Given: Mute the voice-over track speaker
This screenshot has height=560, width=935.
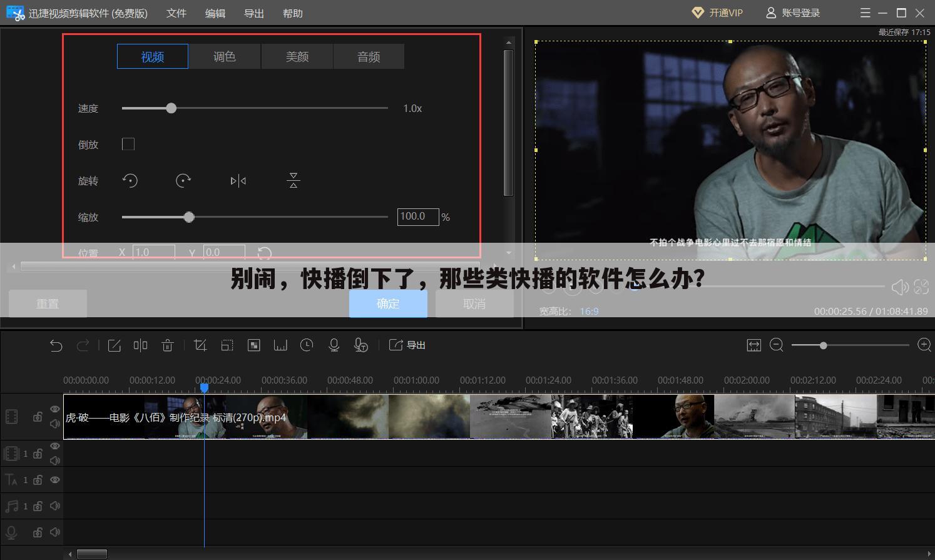Looking at the screenshot, I should click(55, 532).
